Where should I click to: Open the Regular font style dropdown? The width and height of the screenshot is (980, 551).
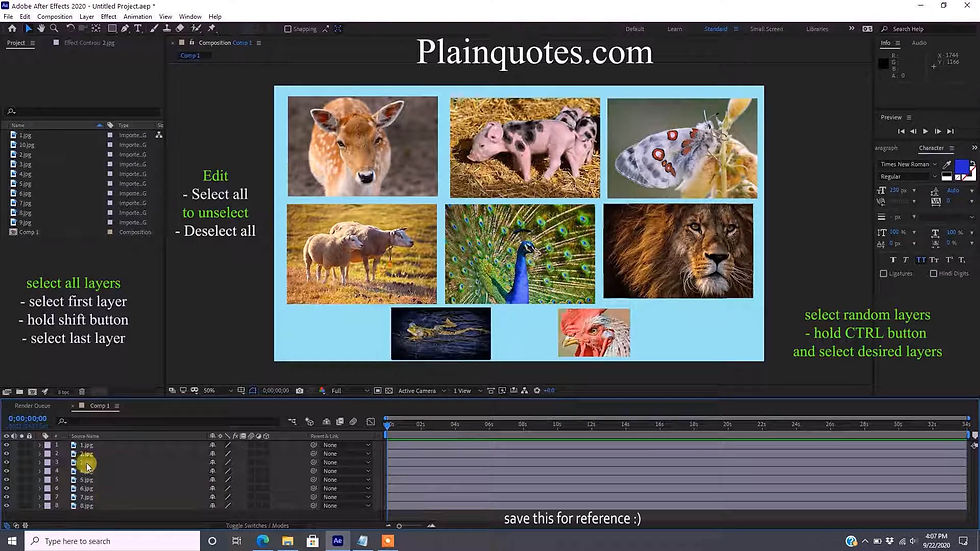click(908, 177)
